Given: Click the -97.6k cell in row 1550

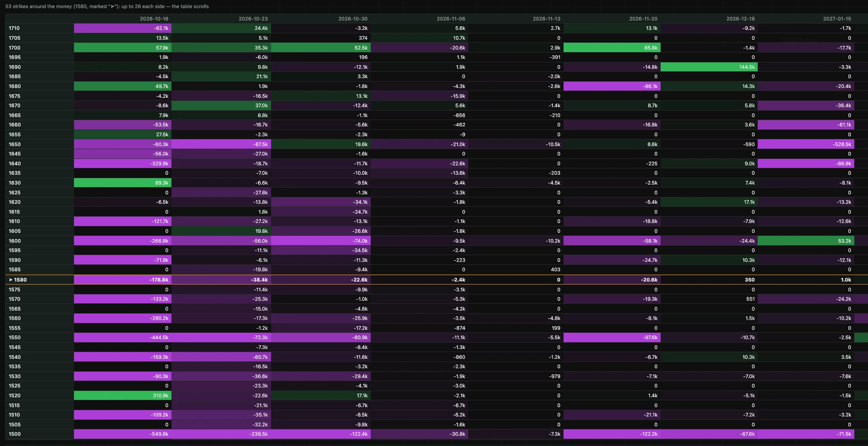Looking at the screenshot, I should pos(612,337).
